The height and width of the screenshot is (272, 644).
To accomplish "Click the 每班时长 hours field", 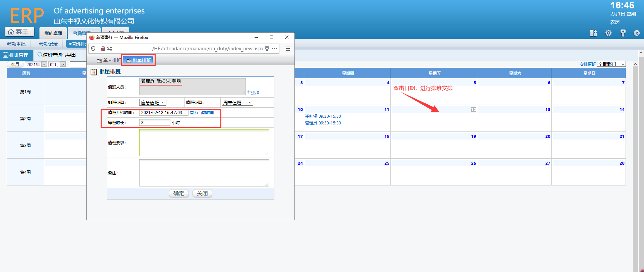I will coord(155,123).
